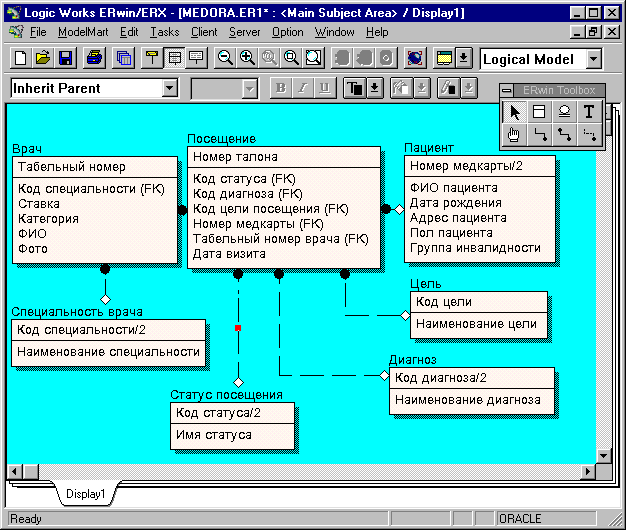Select the category/subtype tool in Toolbox
Screen dimensions: 626x530
pyautogui.click(x=564, y=112)
